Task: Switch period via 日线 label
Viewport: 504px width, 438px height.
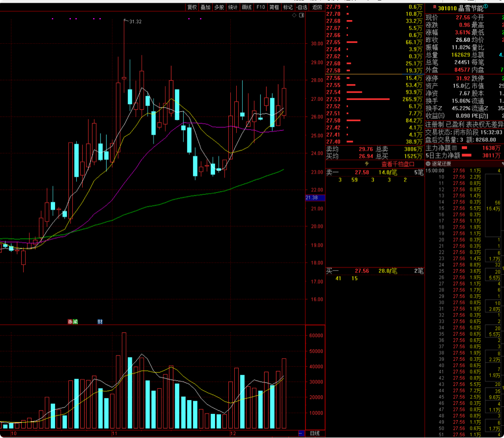Action: 315,433
